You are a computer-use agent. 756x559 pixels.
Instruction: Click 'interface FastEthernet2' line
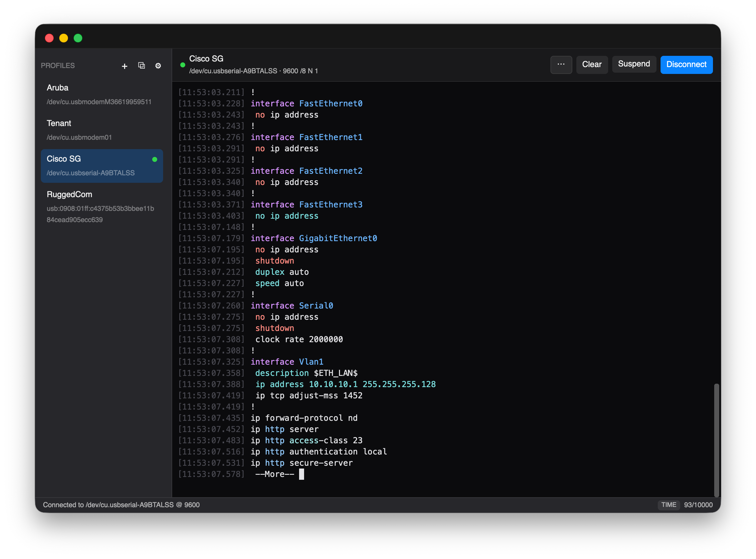[x=307, y=171]
